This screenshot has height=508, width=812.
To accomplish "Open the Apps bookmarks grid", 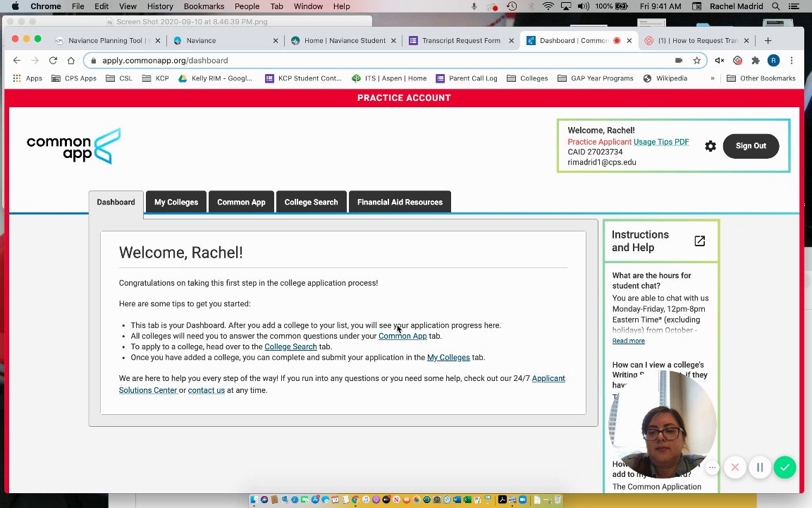I will [27, 78].
